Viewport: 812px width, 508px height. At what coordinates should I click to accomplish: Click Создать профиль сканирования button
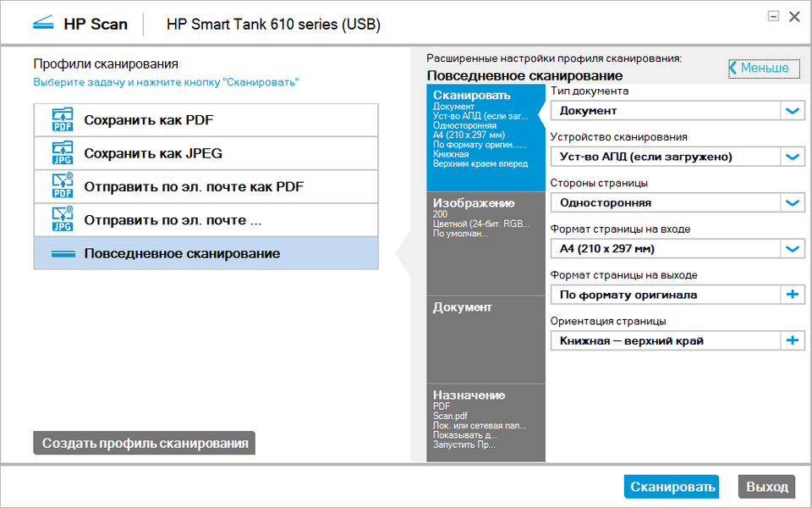tap(145, 443)
